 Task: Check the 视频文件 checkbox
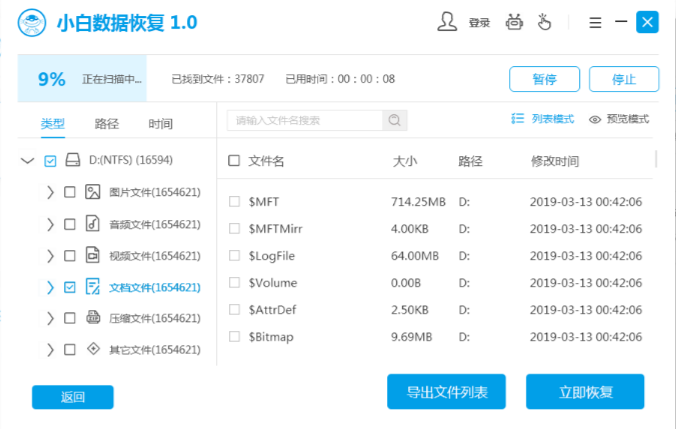(69, 255)
